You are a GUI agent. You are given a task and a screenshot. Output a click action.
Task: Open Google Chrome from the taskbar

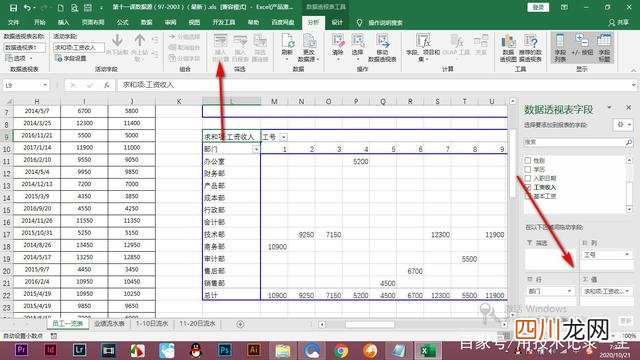pyautogui.click(x=341, y=350)
